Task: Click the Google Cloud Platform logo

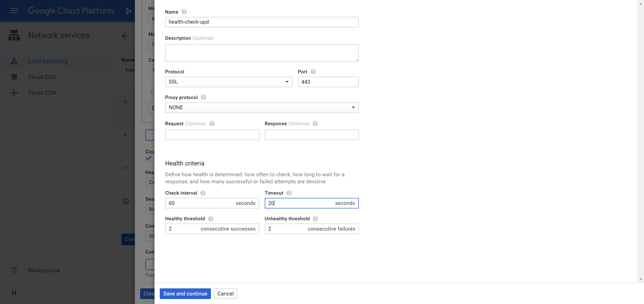Action: tap(71, 11)
